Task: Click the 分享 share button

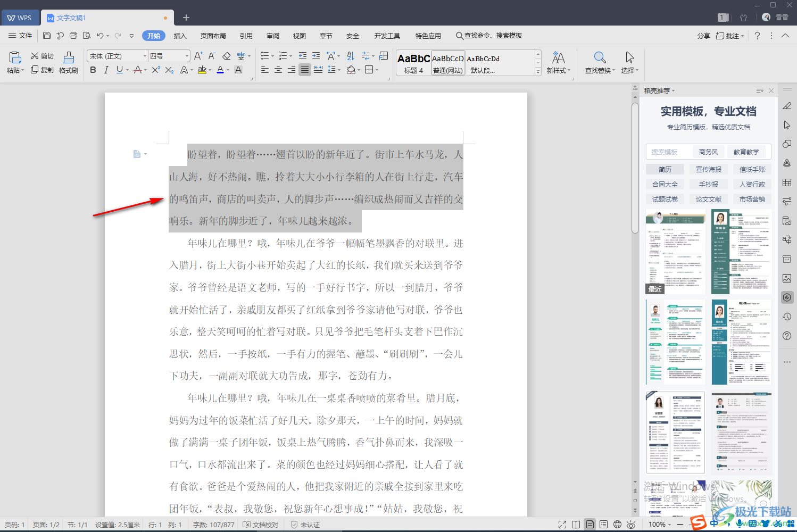Action: click(x=704, y=36)
